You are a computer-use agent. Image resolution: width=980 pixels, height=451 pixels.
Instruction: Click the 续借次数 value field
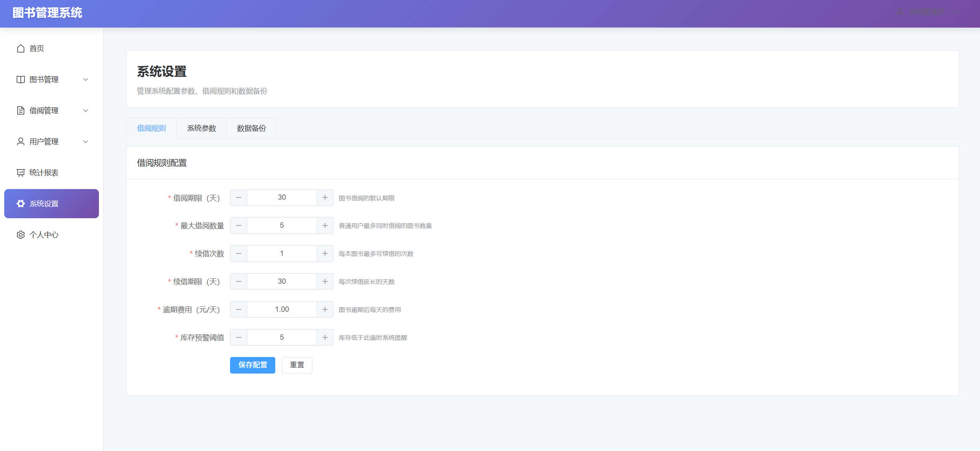click(282, 253)
